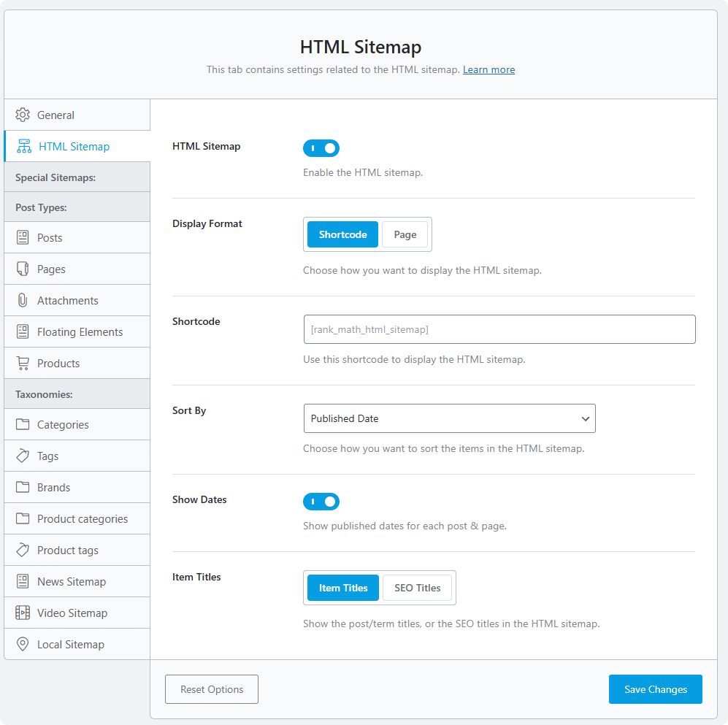
Task: Click the Save Changes button
Action: [x=656, y=689]
